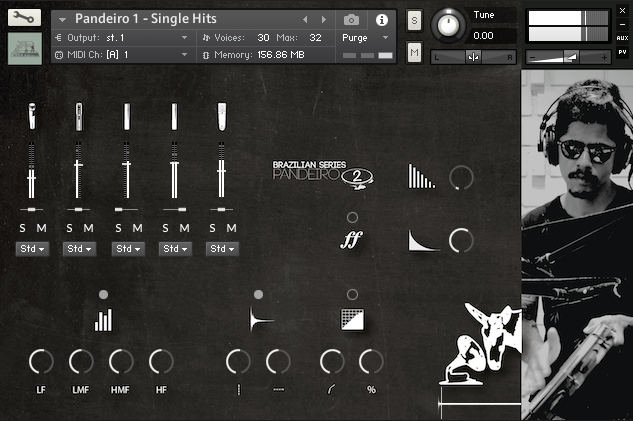Adjust the HMF EQ knob

point(121,362)
